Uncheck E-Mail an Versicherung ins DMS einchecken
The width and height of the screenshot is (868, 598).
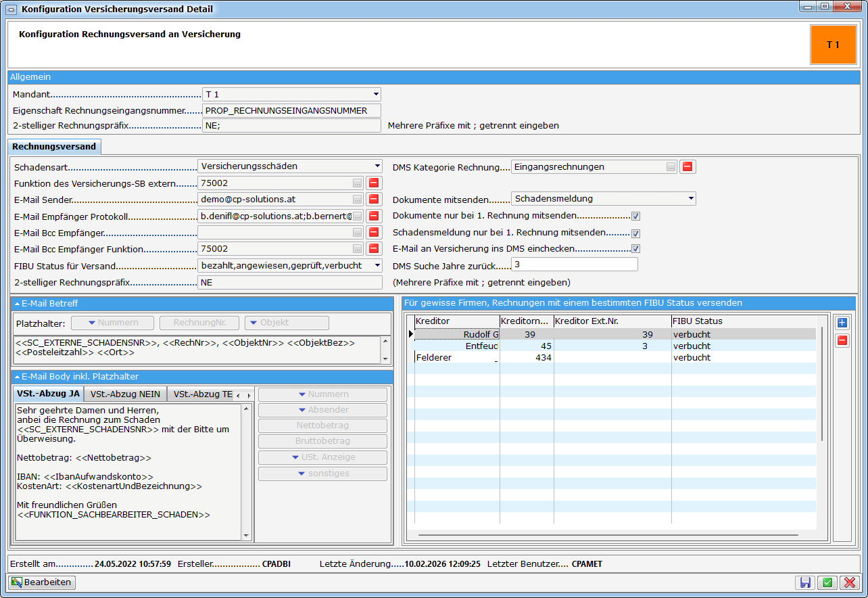click(635, 249)
